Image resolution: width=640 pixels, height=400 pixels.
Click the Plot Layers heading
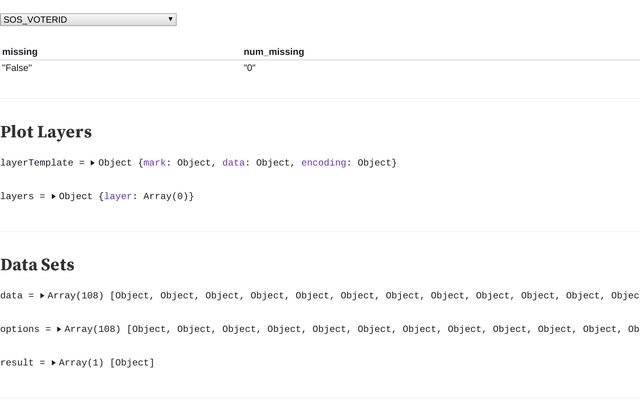[46, 132]
